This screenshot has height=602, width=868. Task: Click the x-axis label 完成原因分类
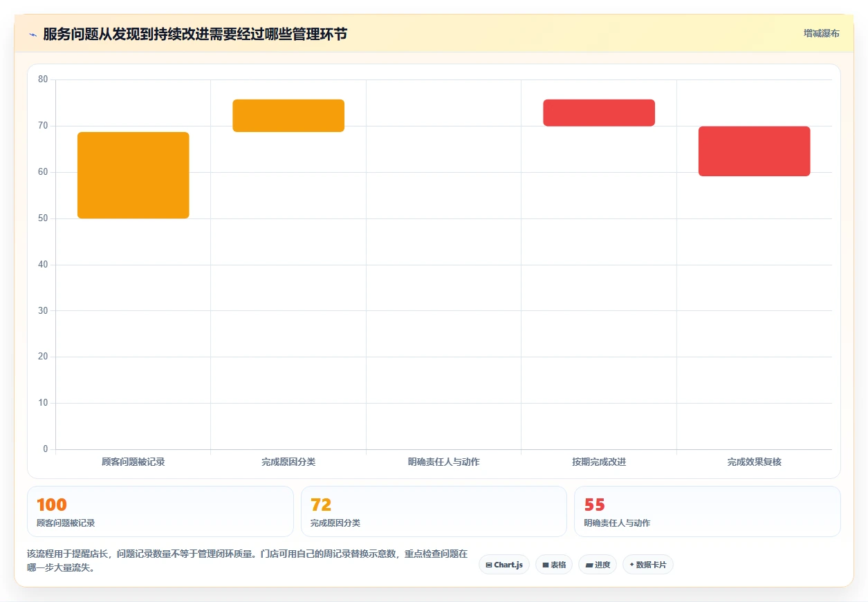click(x=288, y=462)
